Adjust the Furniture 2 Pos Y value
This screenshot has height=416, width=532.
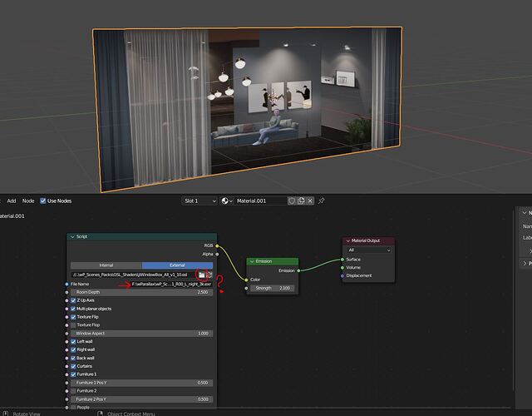pos(142,399)
